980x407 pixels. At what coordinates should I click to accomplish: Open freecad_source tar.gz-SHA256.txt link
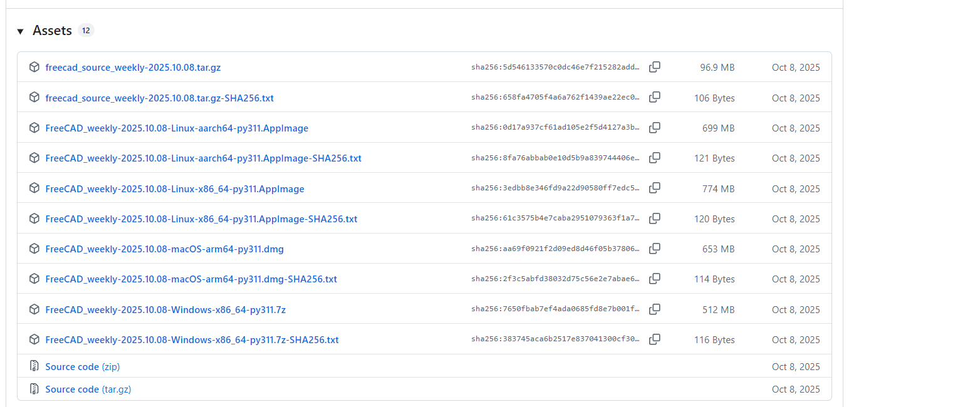coord(160,98)
